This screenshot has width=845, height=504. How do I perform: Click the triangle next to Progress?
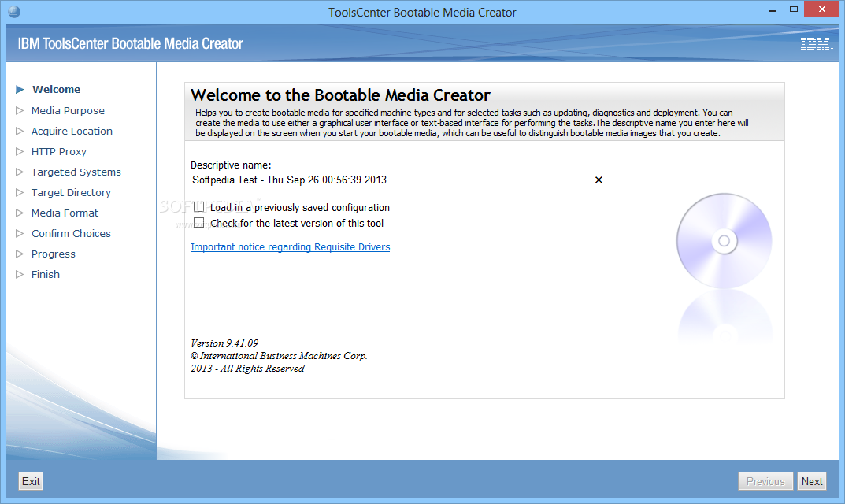click(20, 254)
